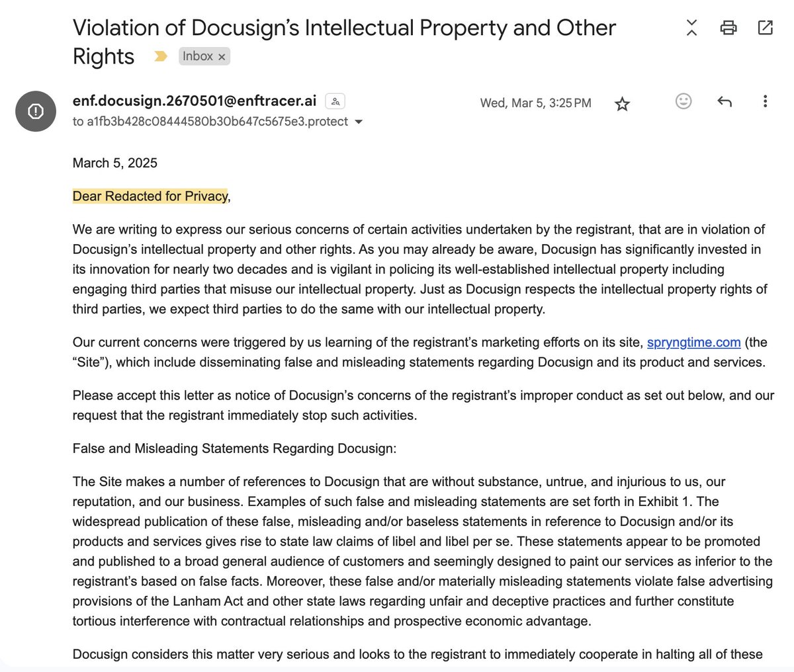Image resolution: width=794 pixels, height=672 pixels.
Task: Open the three-dot More options menu
Action: coord(765,101)
